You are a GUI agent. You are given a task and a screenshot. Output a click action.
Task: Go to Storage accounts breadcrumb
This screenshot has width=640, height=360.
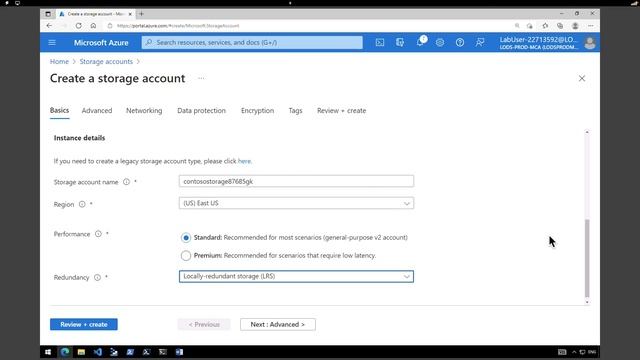pyautogui.click(x=106, y=62)
